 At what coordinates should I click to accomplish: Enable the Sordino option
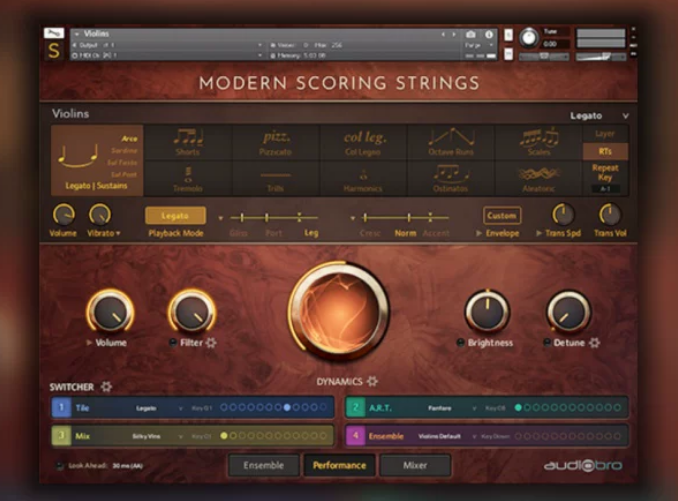124,150
